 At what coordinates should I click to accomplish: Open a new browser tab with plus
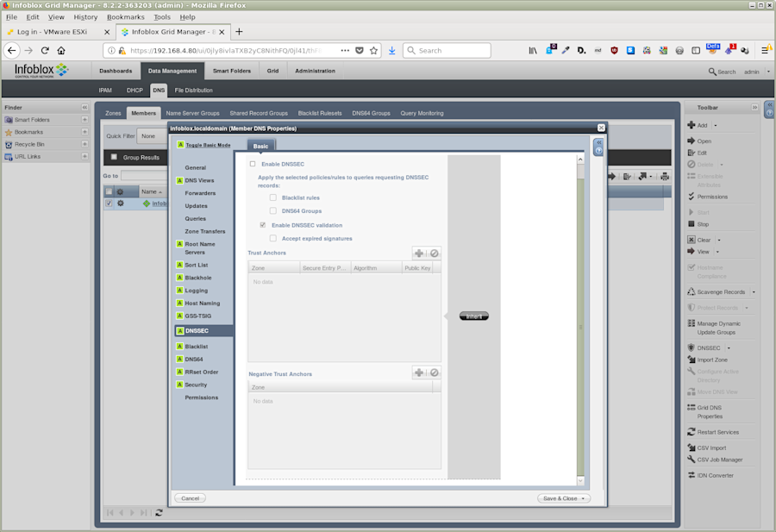point(239,32)
